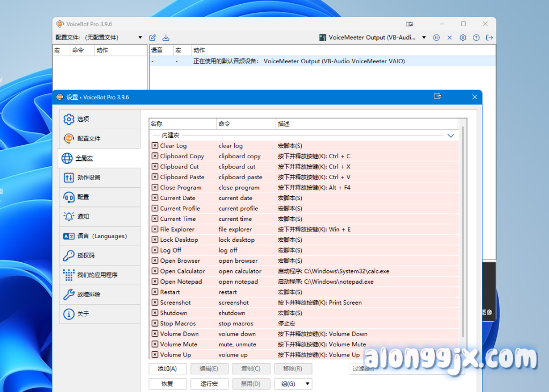Click the help question mark icon

476,38
